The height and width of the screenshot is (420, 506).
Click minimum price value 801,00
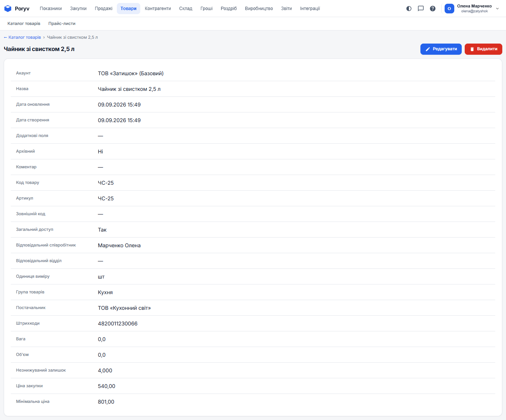106,402
